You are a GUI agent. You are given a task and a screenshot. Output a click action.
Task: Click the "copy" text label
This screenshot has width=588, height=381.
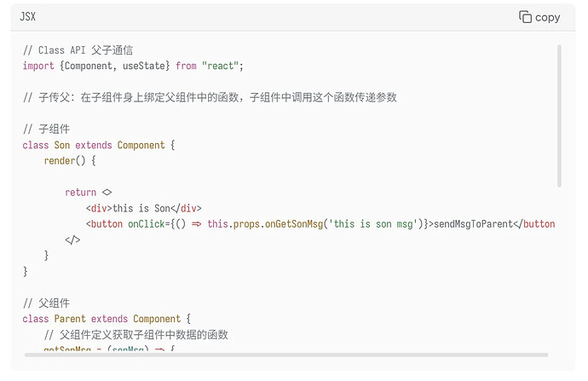click(547, 18)
